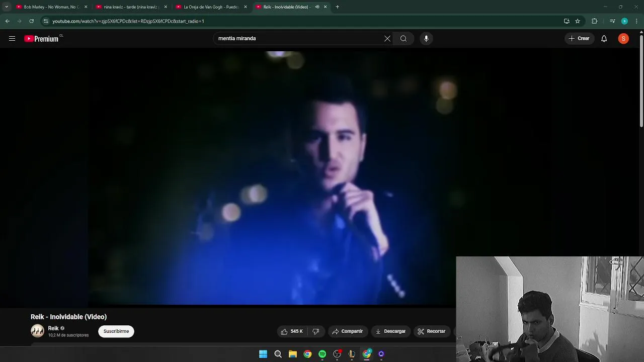
Task: Open first Google Chrome taskbar icon
Action: 307,354
